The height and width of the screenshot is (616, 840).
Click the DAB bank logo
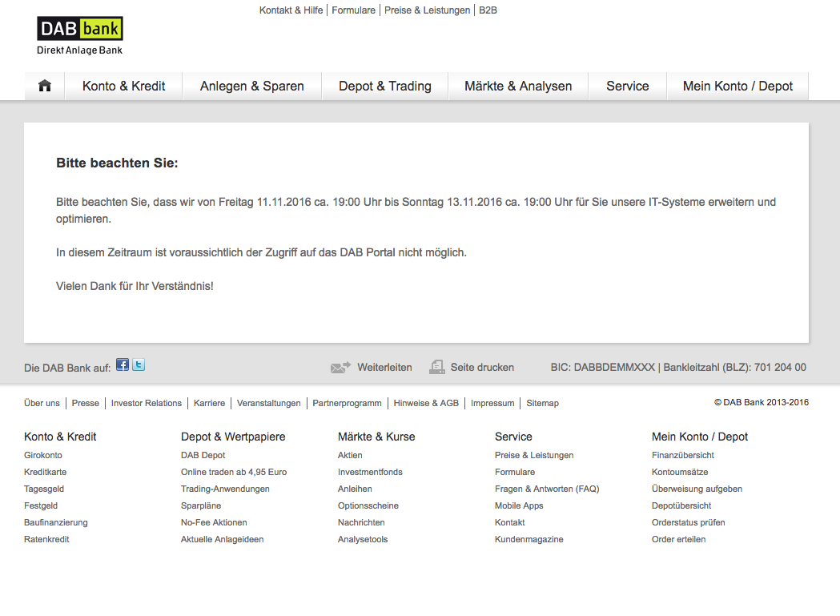pos(80,35)
